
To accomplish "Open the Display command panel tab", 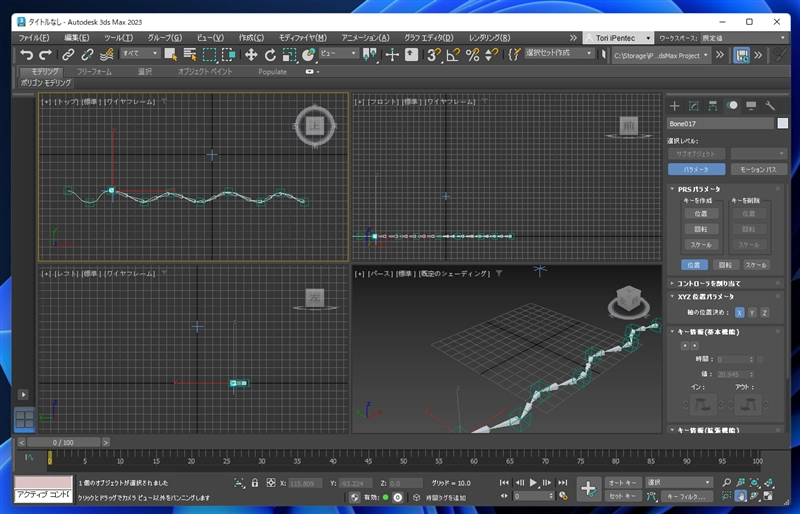I will (x=751, y=106).
